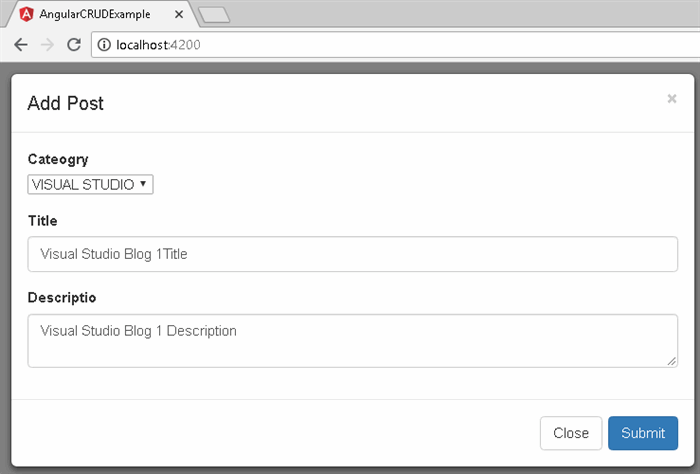
Task: Click the Angular favicon in the tab
Action: pos(27,14)
